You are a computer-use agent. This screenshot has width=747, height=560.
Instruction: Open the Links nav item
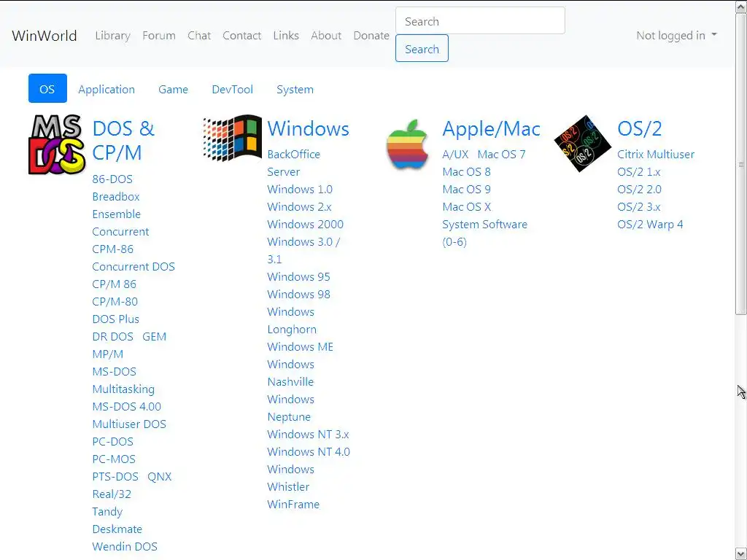coord(286,35)
